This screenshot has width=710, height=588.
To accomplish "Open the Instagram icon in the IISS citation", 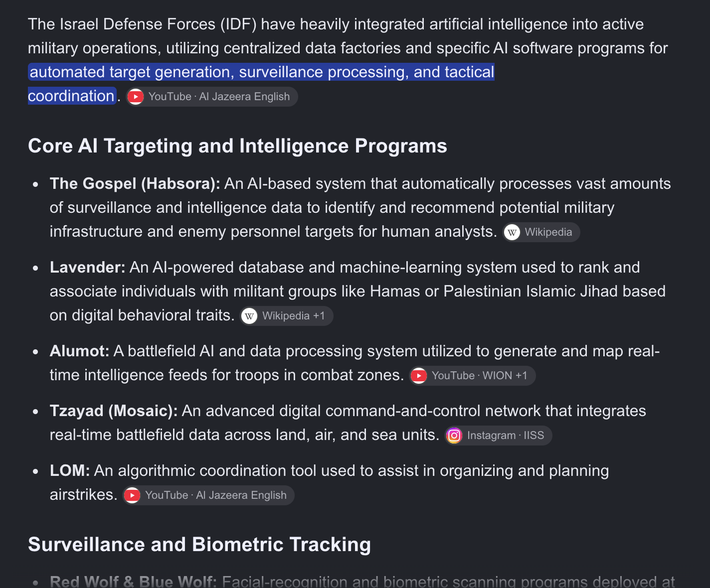I will pyautogui.click(x=454, y=436).
